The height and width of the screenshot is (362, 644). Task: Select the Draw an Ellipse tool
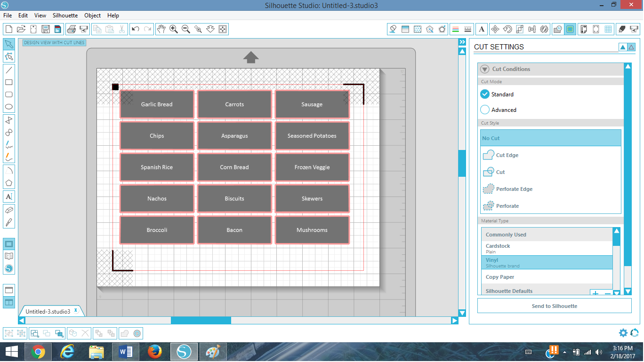click(9, 107)
